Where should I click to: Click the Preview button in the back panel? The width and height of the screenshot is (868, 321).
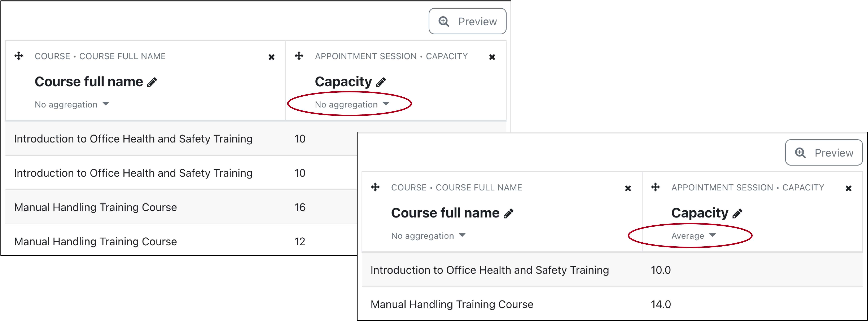(x=467, y=22)
